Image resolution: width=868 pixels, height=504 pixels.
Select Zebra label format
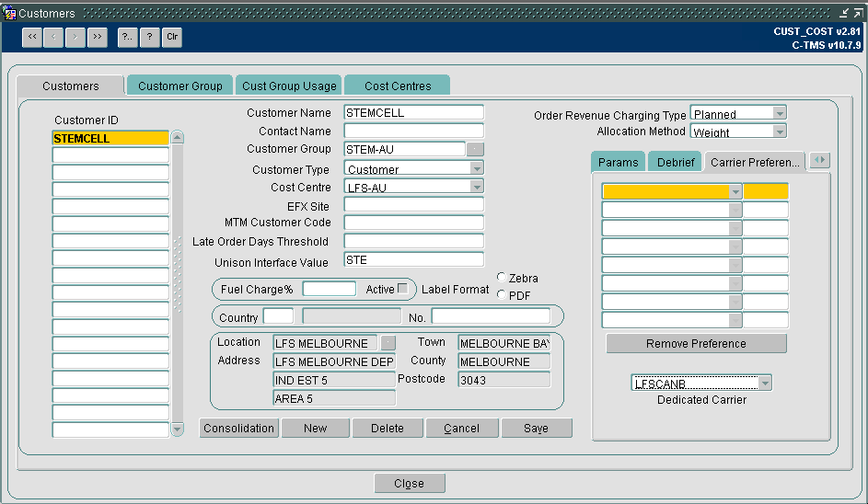click(x=502, y=277)
